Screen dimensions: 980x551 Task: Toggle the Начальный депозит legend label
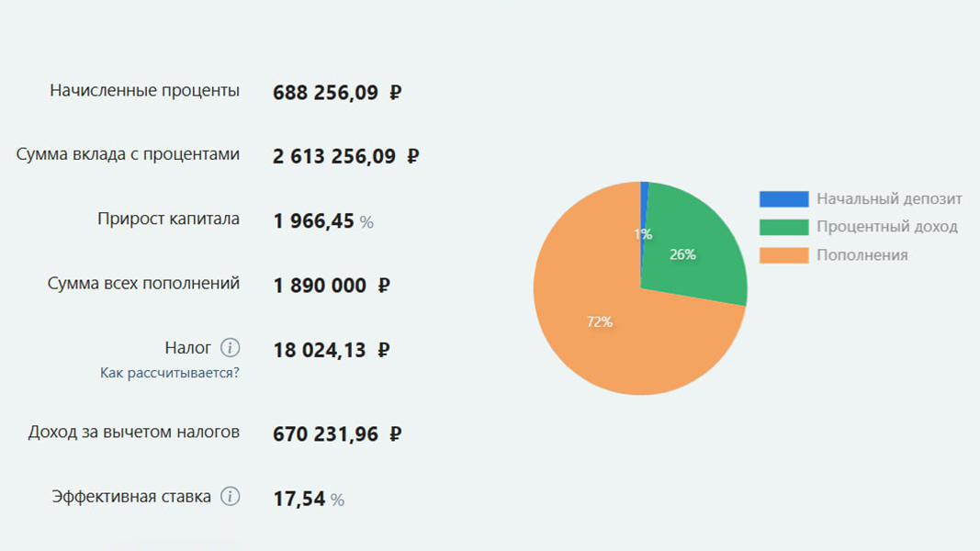point(889,199)
